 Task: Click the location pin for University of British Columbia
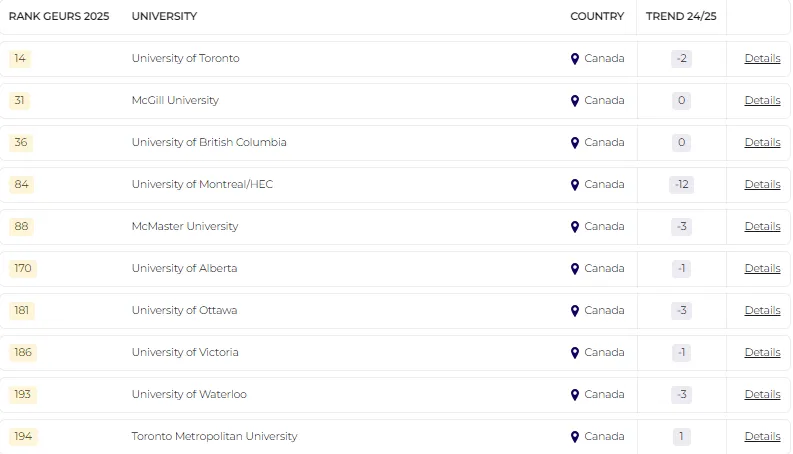tap(575, 143)
